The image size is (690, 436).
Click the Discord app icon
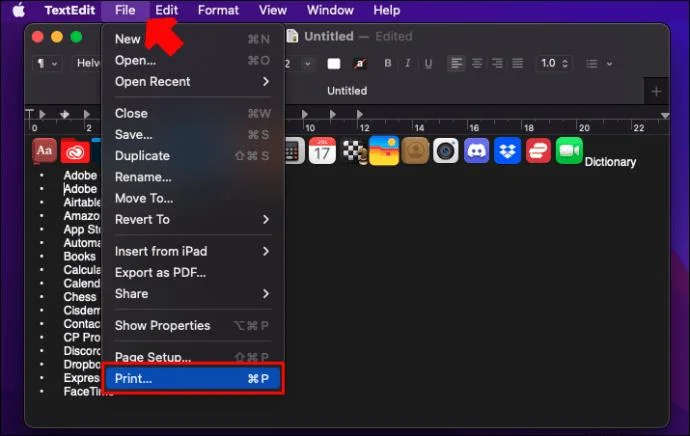(477, 151)
